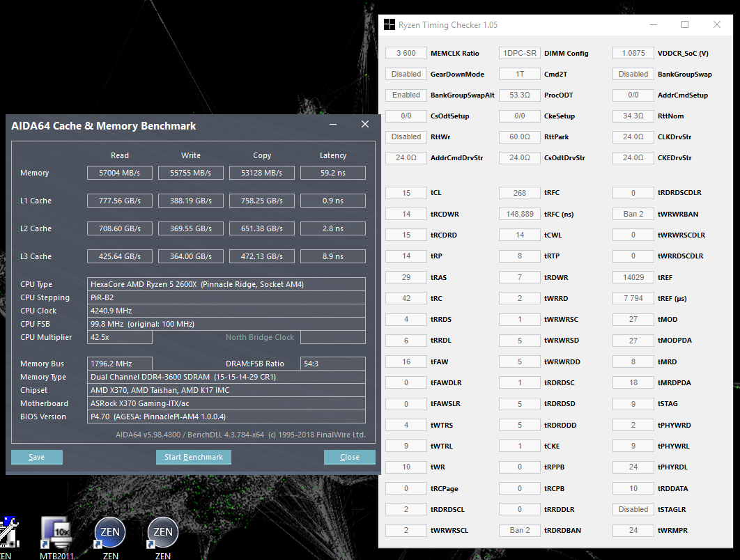Click the GearDownMode value Disabled
This screenshot has width=740, height=560.
pos(406,74)
